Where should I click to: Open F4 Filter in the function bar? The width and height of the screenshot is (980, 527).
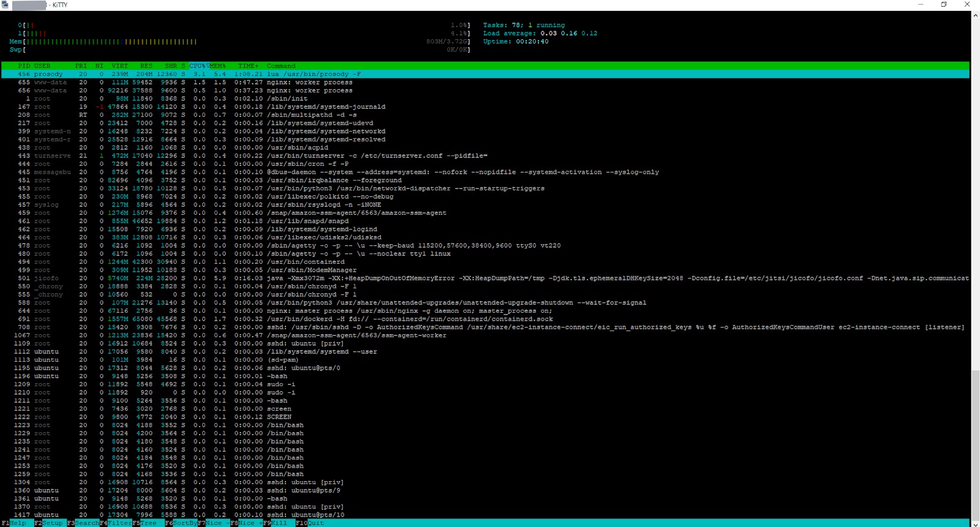point(119,523)
